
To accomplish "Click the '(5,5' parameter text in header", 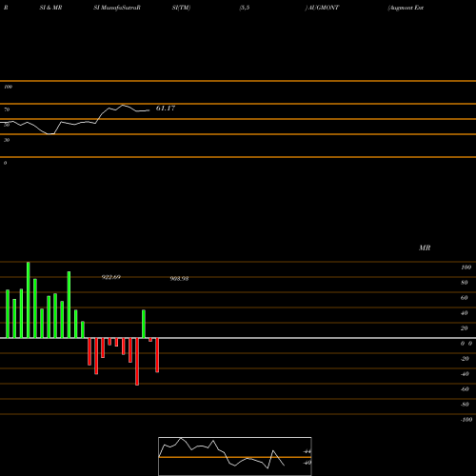I will [245, 8].
